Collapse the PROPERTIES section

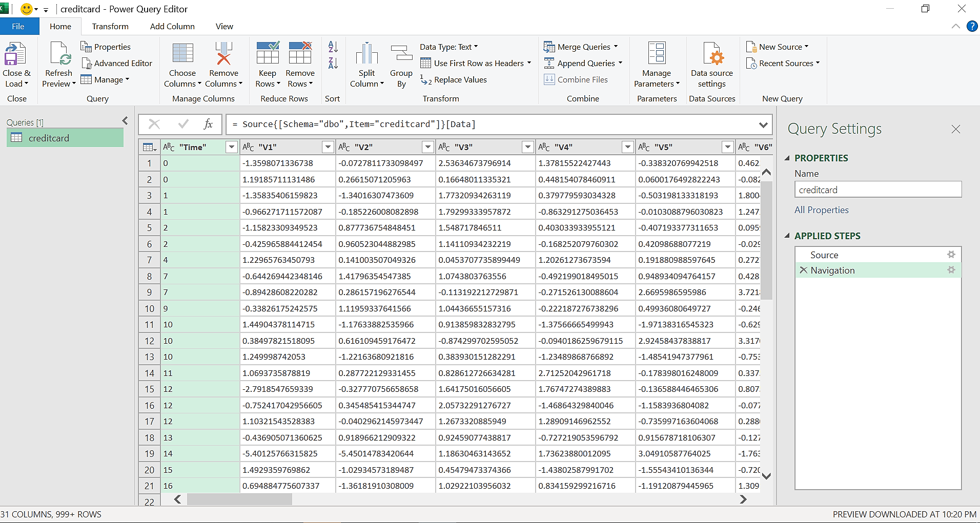787,158
